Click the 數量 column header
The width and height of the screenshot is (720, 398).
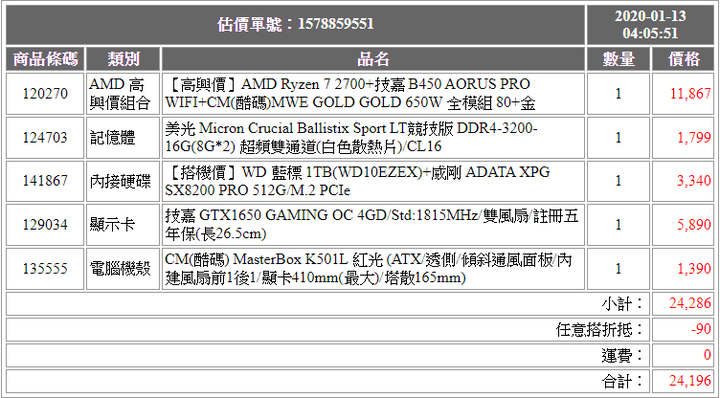point(619,59)
